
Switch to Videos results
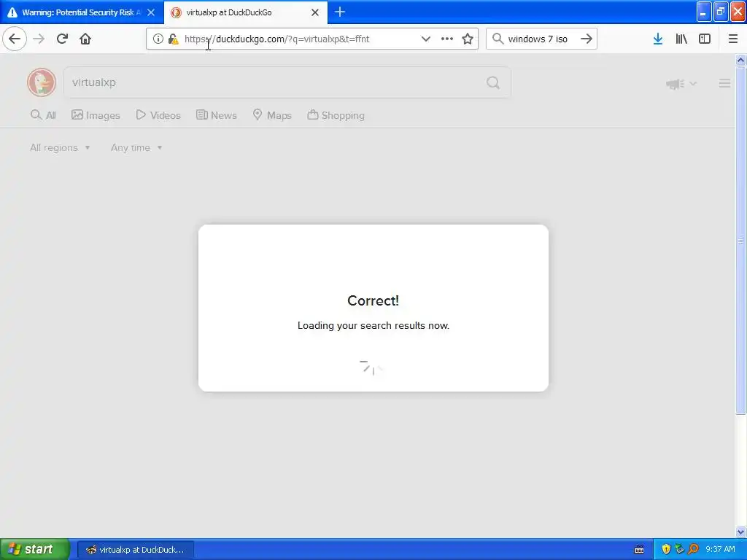(158, 115)
